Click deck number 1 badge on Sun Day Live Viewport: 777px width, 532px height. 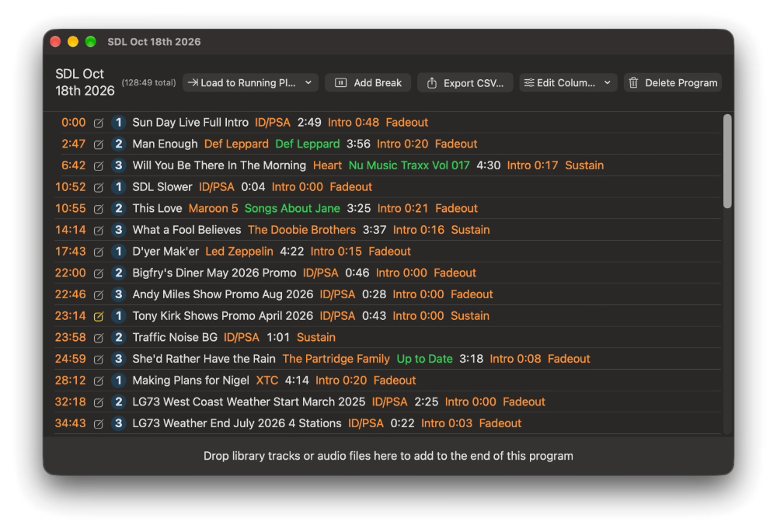[x=118, y=123]
